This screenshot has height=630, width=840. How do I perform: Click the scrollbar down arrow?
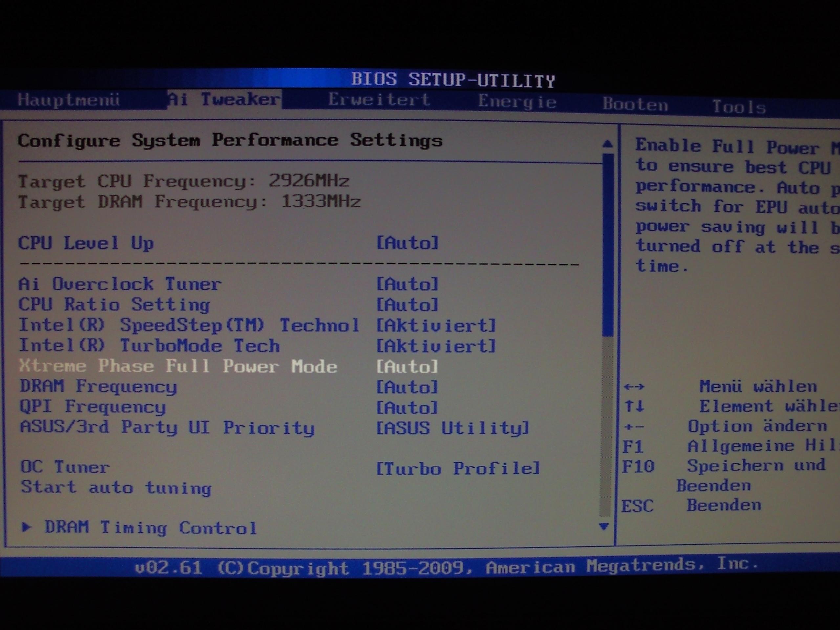[603, 526]
